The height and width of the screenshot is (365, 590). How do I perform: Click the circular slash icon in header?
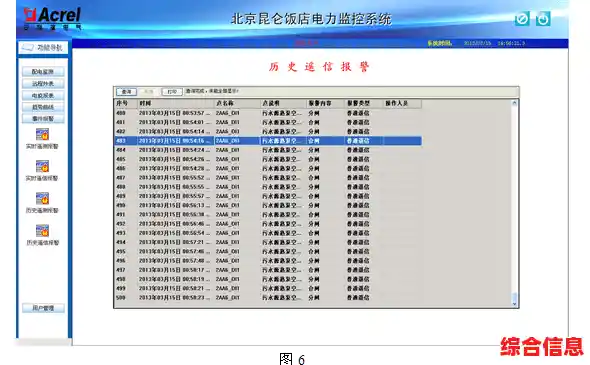coord(522,18)
